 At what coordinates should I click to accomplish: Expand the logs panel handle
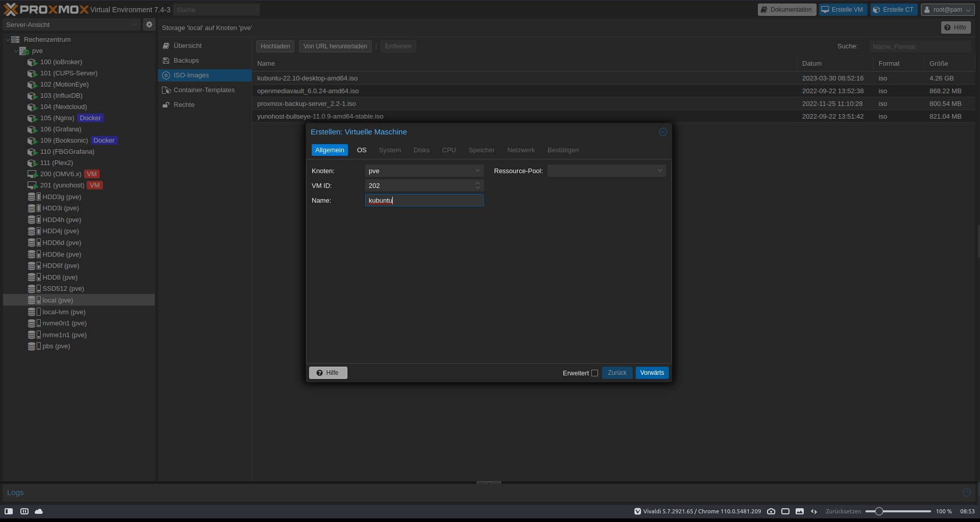pos(489,482)
